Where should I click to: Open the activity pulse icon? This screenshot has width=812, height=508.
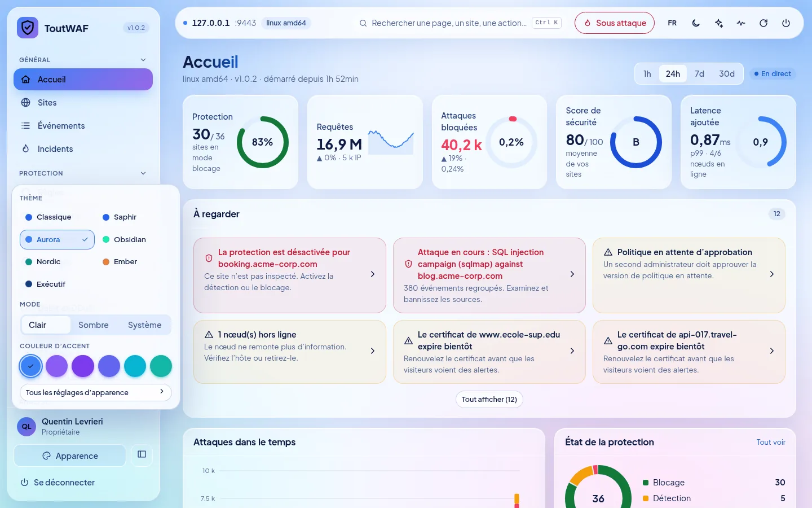click(741, 23)
